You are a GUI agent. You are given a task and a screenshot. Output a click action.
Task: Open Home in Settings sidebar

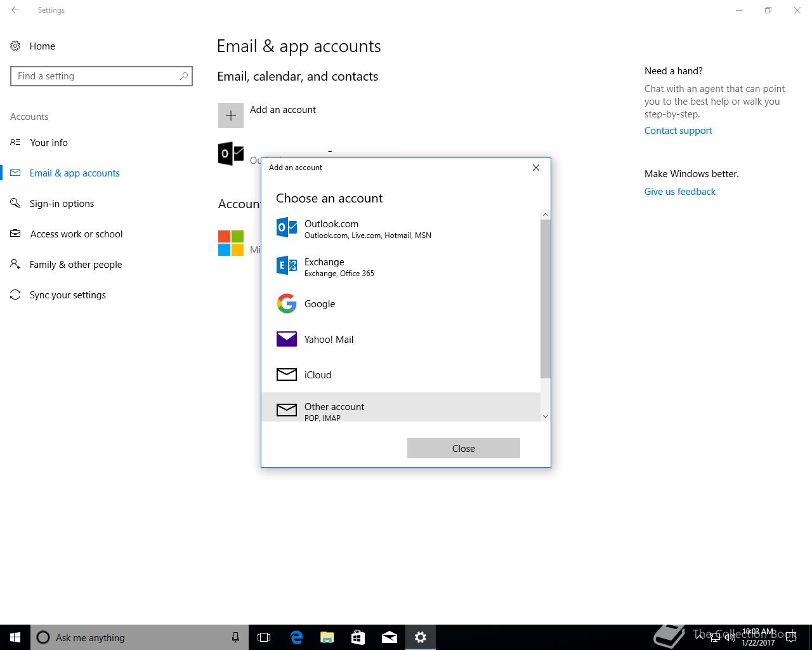point(43,46)
